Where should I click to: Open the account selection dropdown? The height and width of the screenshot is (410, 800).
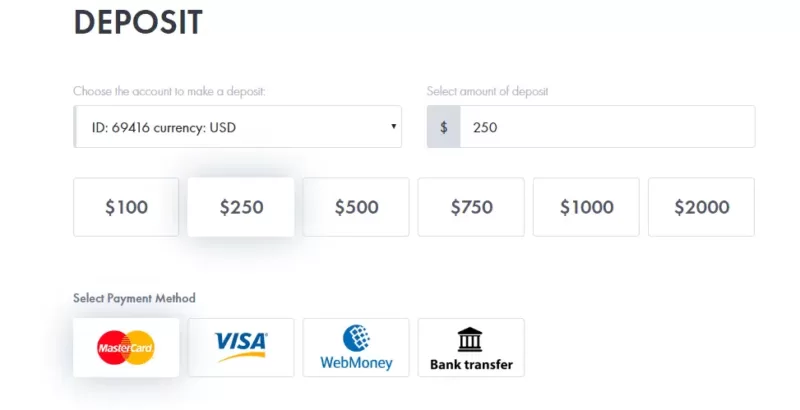tap(237, 128)
